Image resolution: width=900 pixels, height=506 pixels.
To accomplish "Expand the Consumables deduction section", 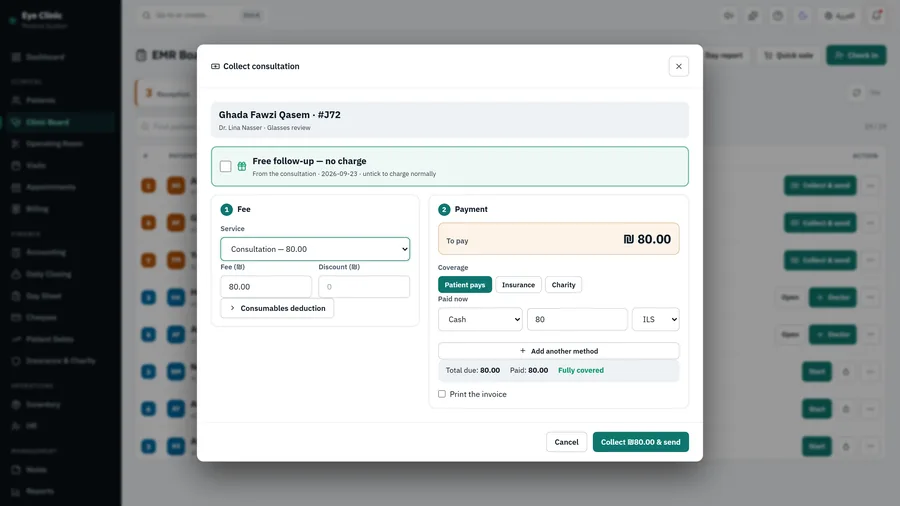I will (277, 308).
